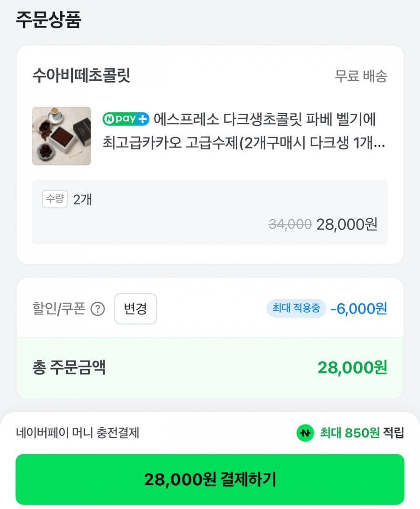Click the 수량 label tag

pos(55,199)
